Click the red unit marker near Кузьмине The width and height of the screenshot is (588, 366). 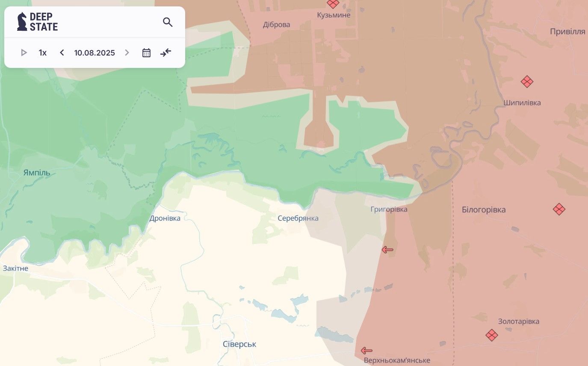tap(333, 3)
